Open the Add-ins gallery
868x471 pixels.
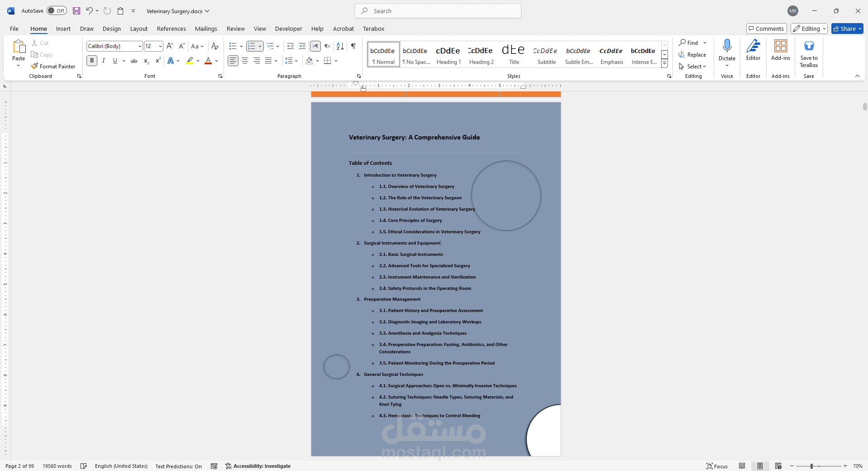(781, 50)
